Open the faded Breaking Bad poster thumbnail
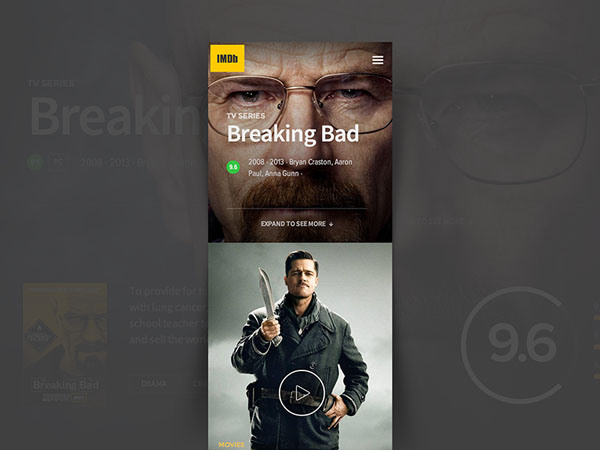This screenshot has height=450, width=600. (65, 344)
